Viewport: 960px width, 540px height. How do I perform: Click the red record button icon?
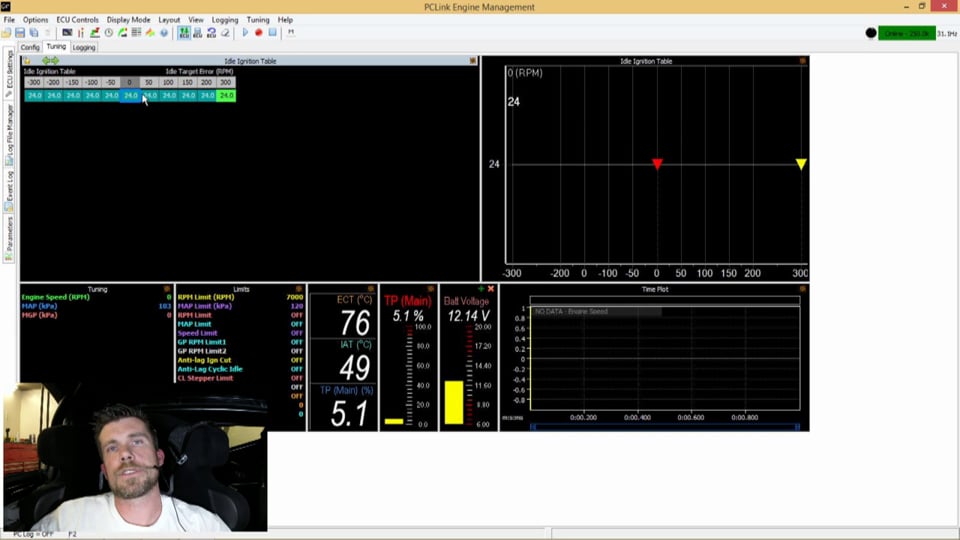click(x=259, y=32)
